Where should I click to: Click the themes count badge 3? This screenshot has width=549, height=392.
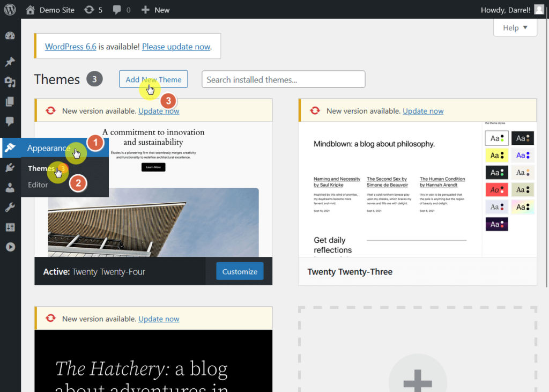[94, 79]
